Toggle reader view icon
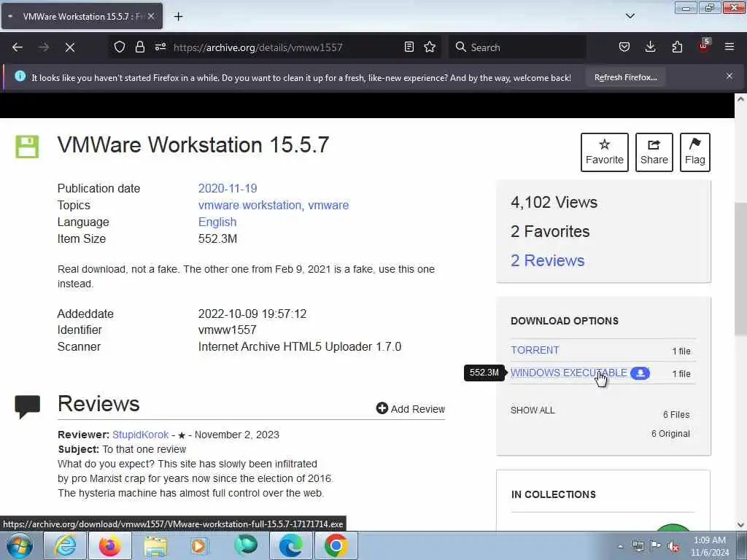 click(409, 47)
